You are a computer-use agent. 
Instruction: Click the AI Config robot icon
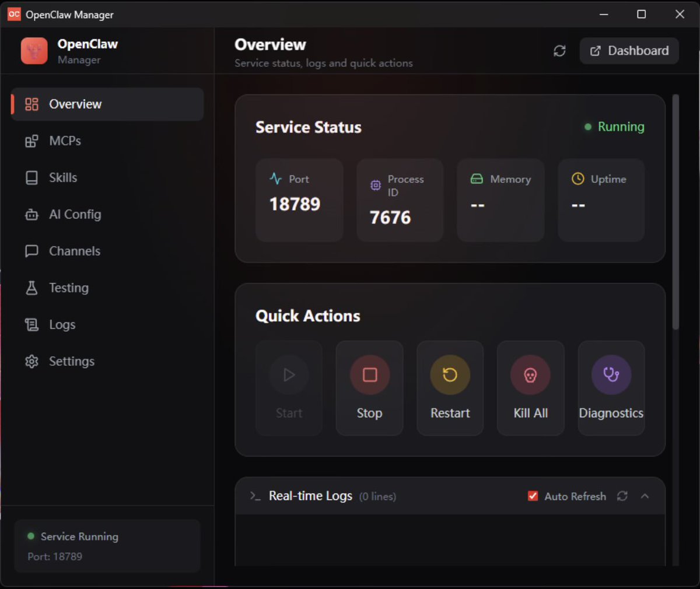point(32,215)
